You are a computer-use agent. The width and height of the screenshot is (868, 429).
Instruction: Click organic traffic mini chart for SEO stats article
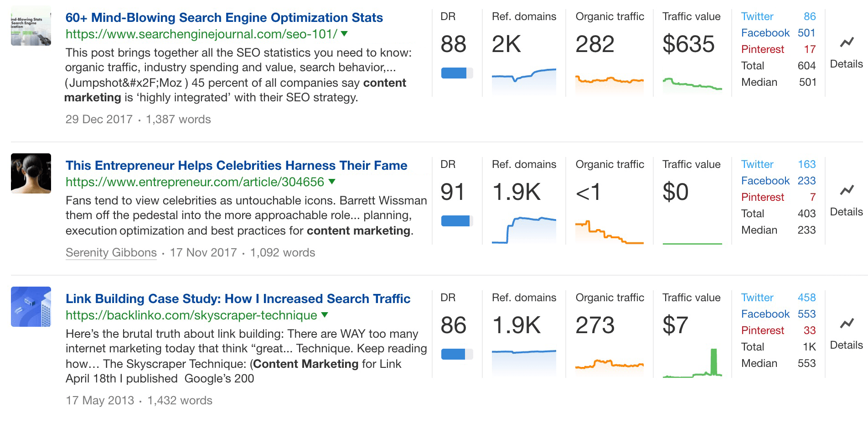point(610,81)
